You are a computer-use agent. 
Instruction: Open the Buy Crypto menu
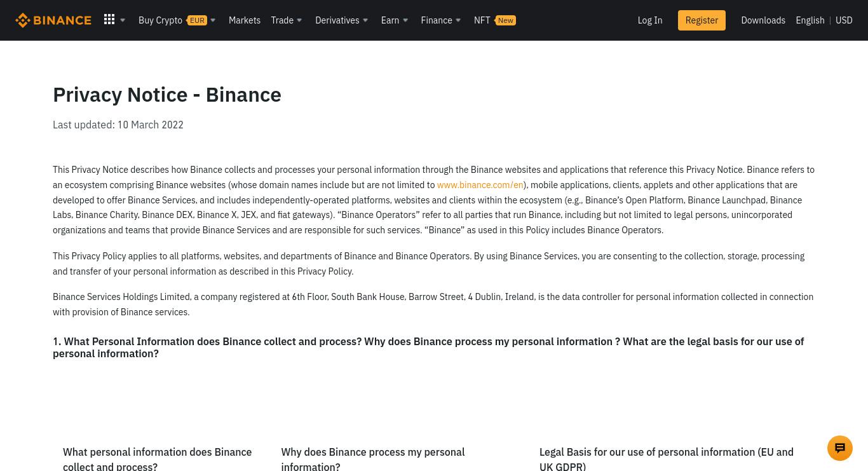click(160, 20)
